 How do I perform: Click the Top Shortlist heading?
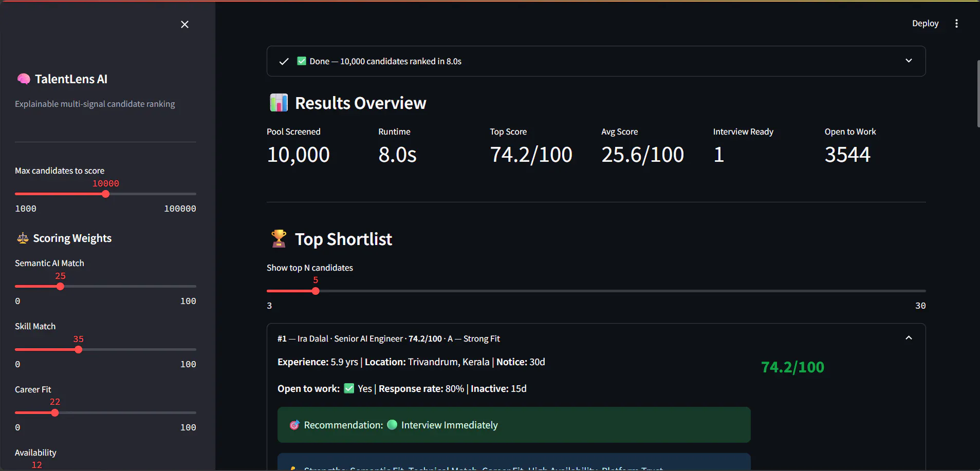[x=343, y=239]
